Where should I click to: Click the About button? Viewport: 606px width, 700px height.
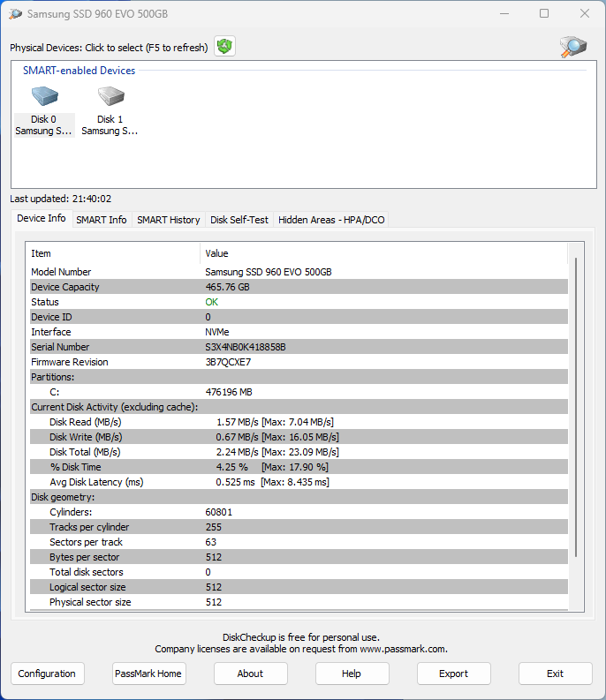pyautogui.click(x=250, y=674)
